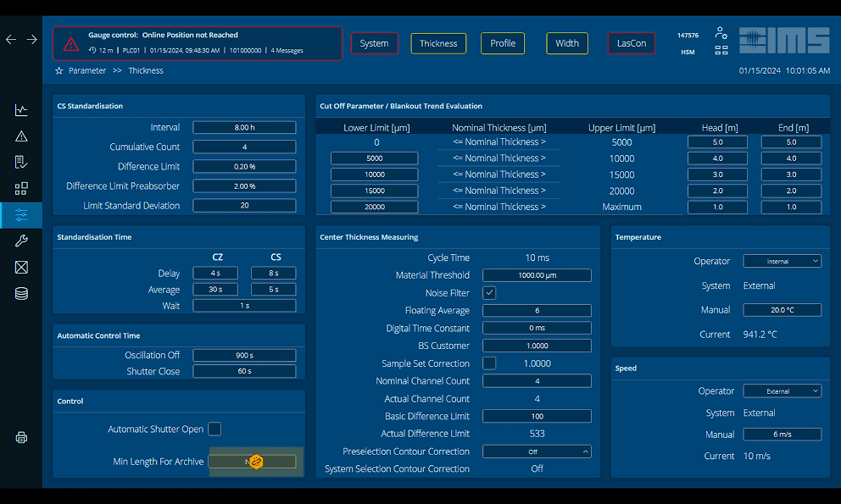Switch to the LasCon tab
Image resolution: width=841 pixels, height=504 pixels.
pos(631,43)
